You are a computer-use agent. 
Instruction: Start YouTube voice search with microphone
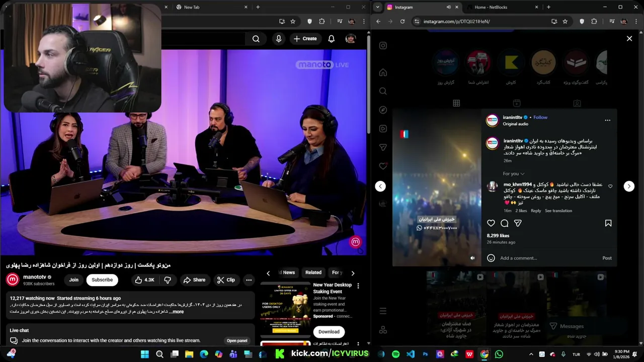pos(279,39)
